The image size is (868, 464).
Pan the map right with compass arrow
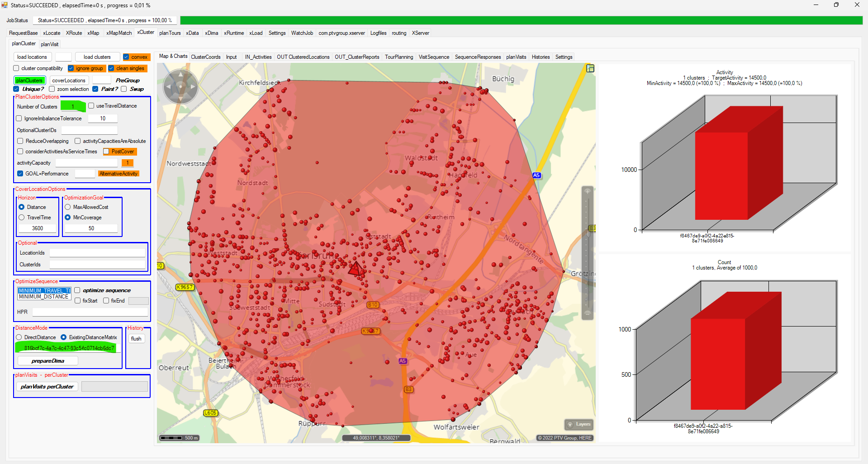[193, 86]
